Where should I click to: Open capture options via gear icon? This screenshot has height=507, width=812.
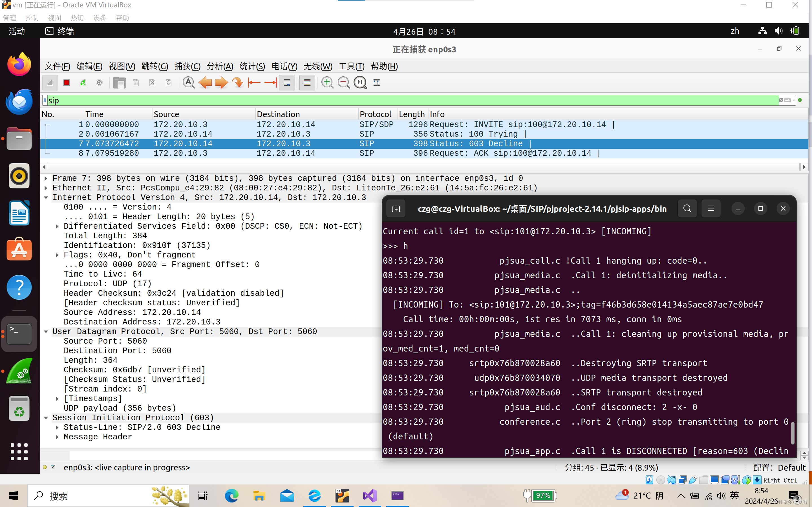[x=99, y=83]
